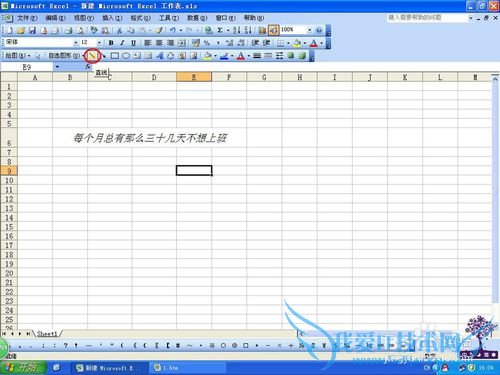The image size is (500, 375).
Task: Click the help question input box
Action: [x=427, y=17]
